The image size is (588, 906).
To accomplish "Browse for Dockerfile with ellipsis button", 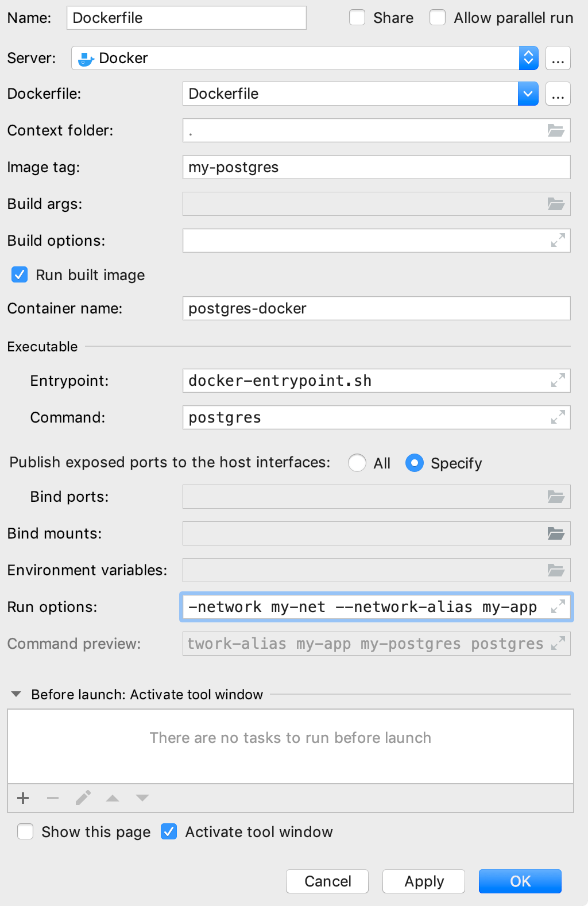I will (558, 94).
